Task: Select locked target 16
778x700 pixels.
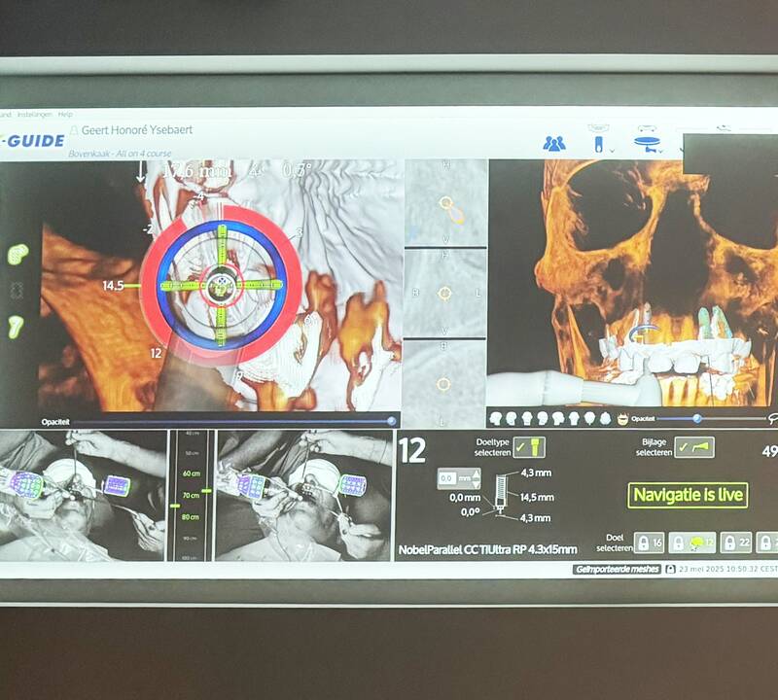Action: pos(649,542)
